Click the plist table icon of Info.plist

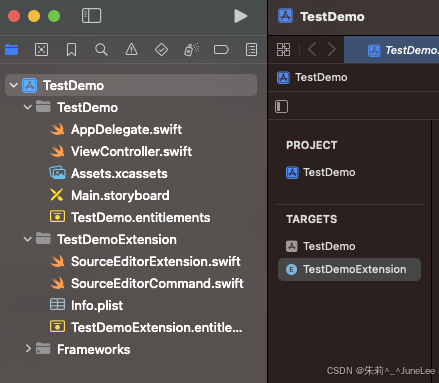click(x=57, y=304)
